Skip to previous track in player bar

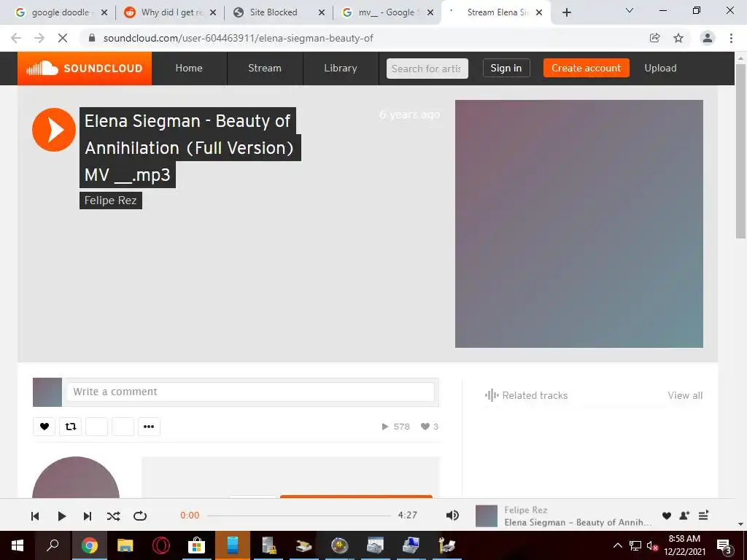(35, 516)
